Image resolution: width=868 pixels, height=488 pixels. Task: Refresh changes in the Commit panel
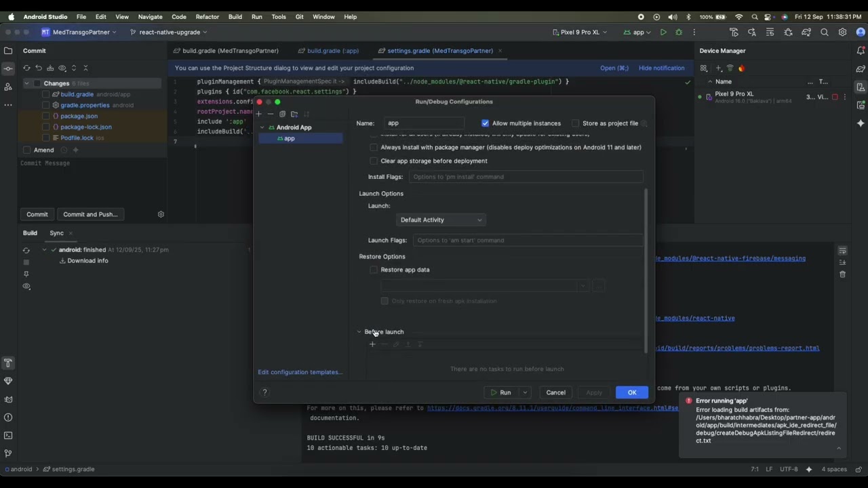click(x=26, y=68)
